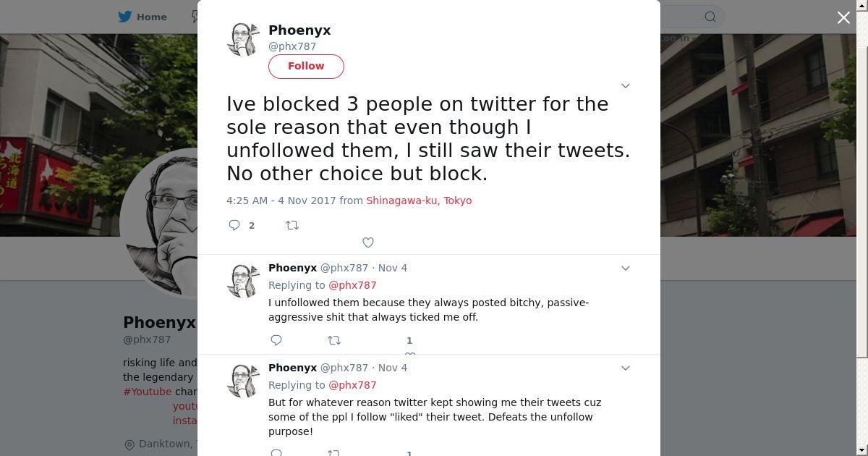868x456 pixels.
Task: Expand main tweet options chevron
Action: (626, 85)
